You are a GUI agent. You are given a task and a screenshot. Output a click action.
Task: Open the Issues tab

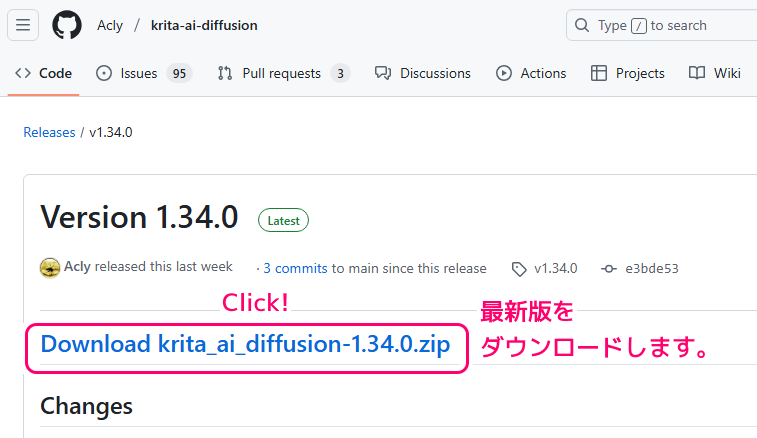pyautogui.click(x=144, y=73)
